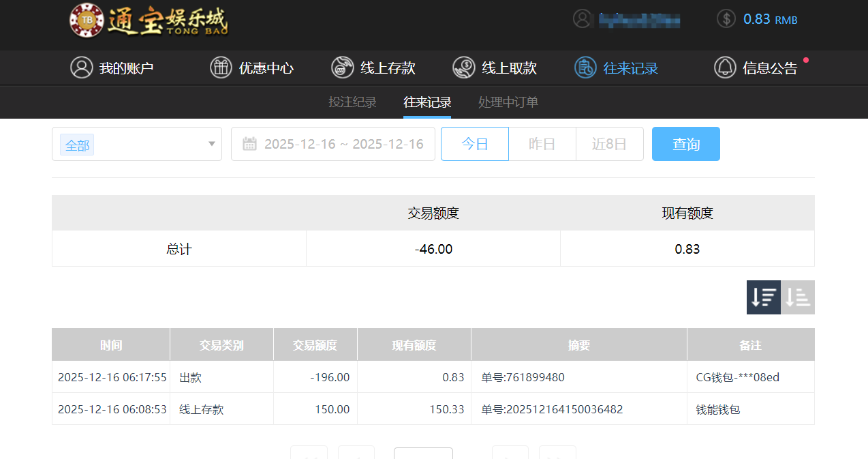Enable ascending sort order
Image resolution: width=868 pixels, height=459 pixels.
[x=797, y=297]
